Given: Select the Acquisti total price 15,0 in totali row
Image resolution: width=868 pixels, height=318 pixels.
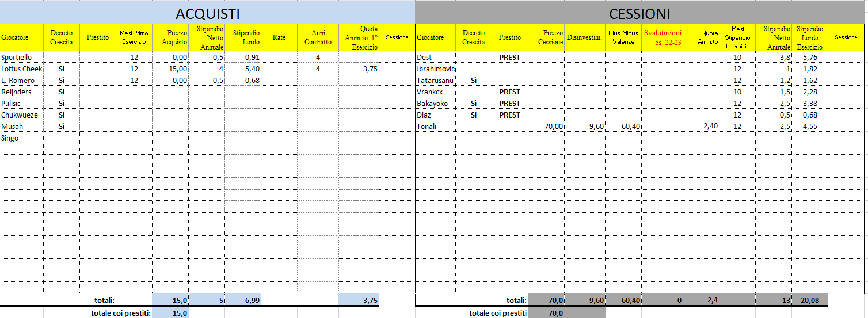Looking at the screenshot, I should point(170,300).
